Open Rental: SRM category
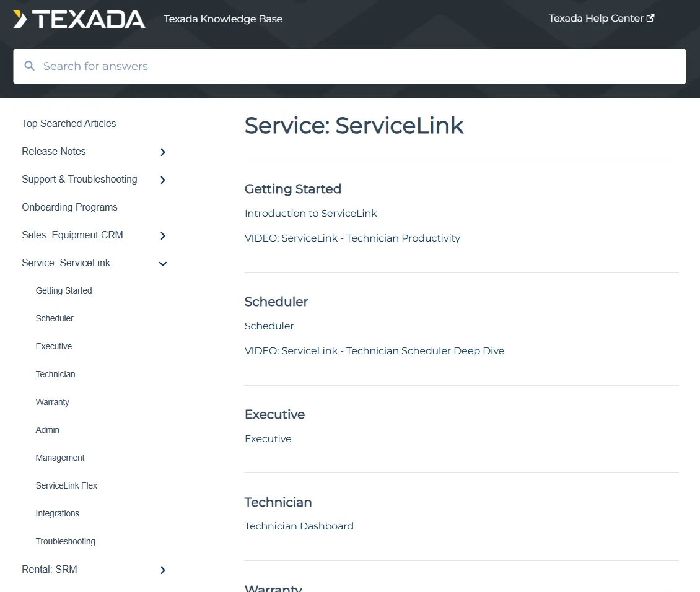Viewport: 700px width, 592px height. coord(50,569)
